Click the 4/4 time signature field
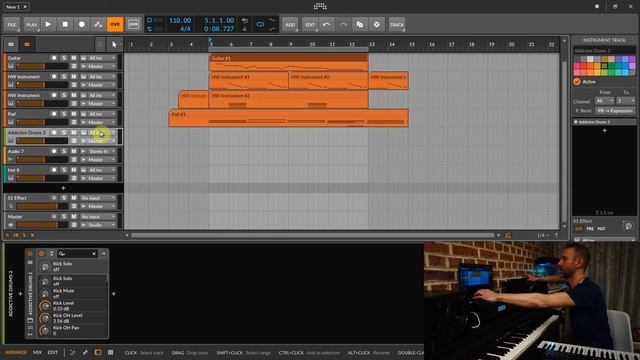Image resolution: width=640 pixels, height=360 pixels. point(185,29)
